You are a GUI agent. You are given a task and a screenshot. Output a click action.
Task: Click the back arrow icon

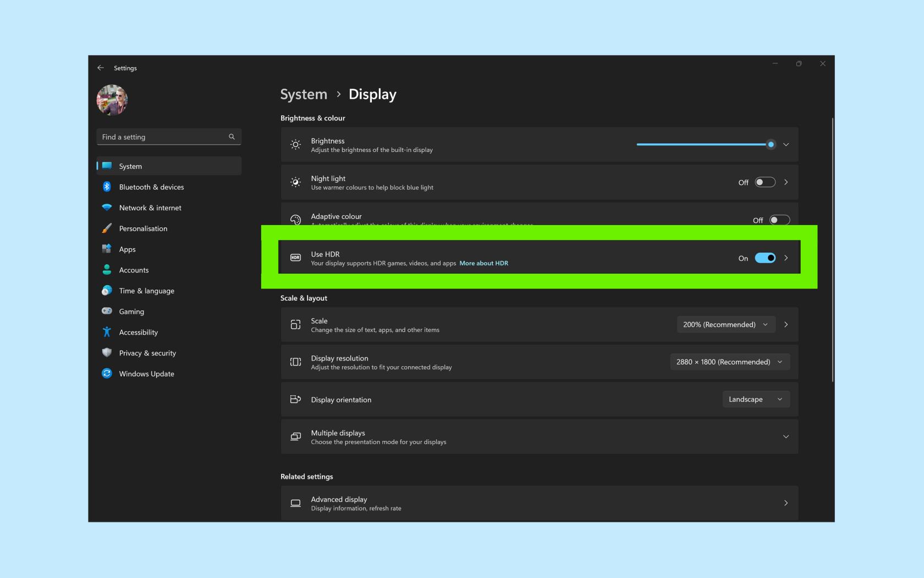(101, 68)
